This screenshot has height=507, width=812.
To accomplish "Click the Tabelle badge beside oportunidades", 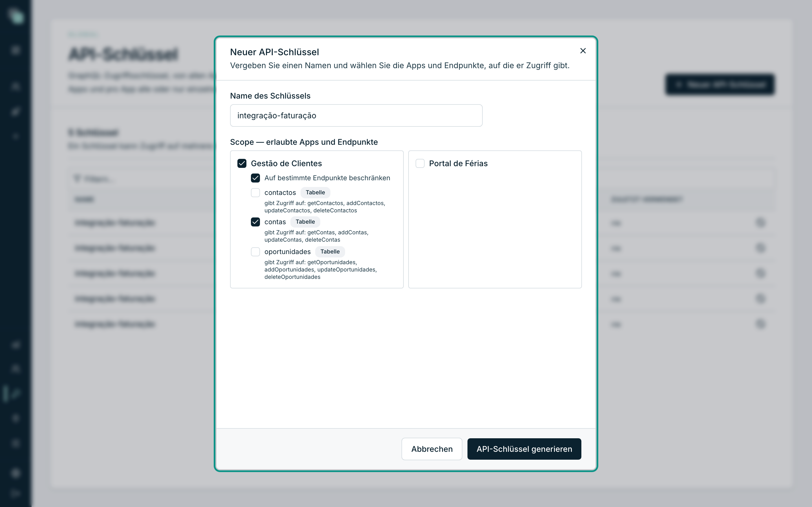I will (330, 252).
